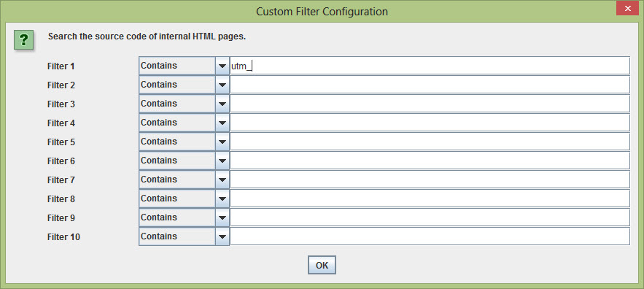The height and width of the screenshot is (289, 644).
Task: Click the Filter 5 text input box
Action: (x=430, y=142)
